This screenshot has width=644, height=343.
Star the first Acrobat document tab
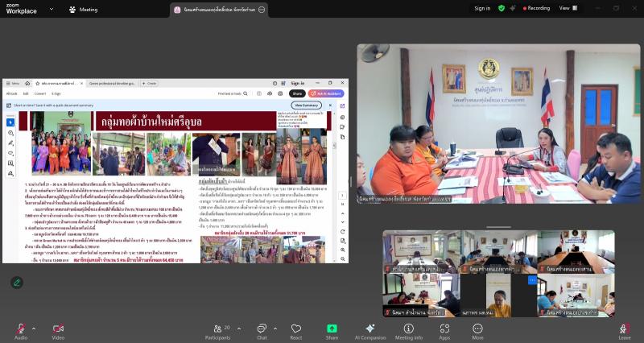pos(37,84)
